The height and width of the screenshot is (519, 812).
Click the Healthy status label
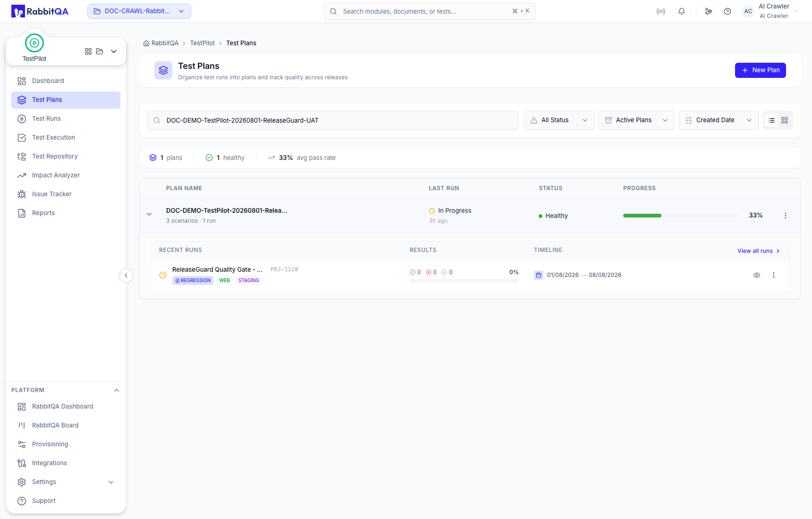point(553,216)
